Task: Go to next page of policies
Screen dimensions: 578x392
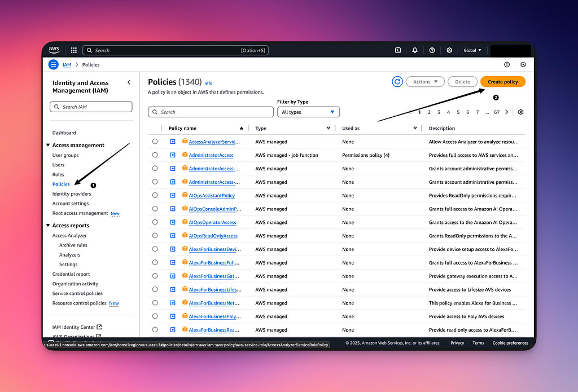Action: point(506,112)
